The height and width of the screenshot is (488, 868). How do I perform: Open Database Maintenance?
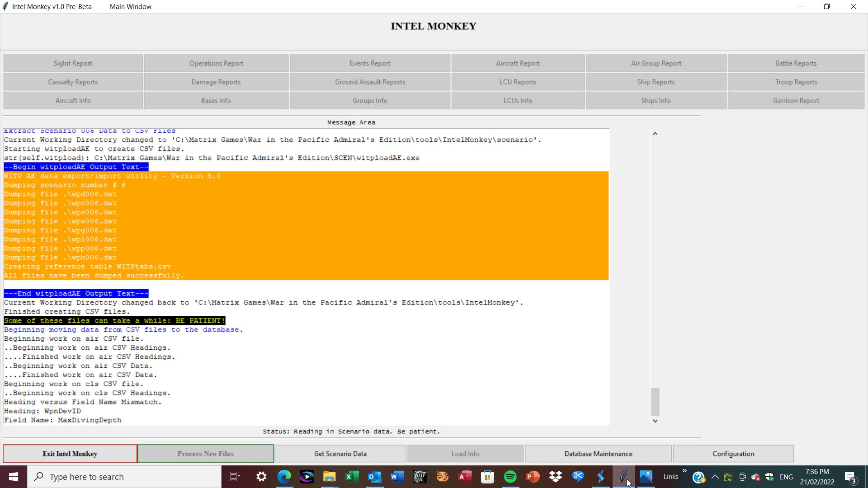tap(598, 454)
